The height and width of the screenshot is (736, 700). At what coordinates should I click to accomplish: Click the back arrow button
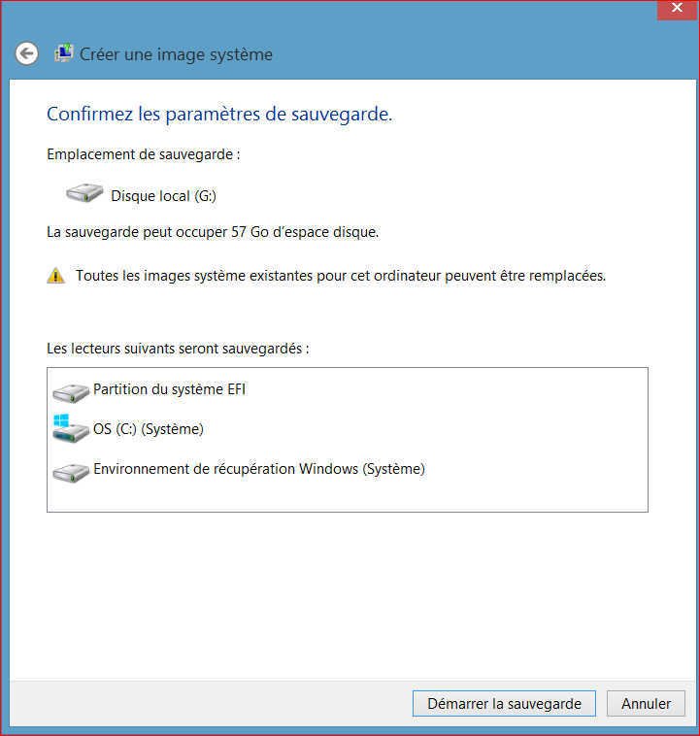(x=27, y=54)
